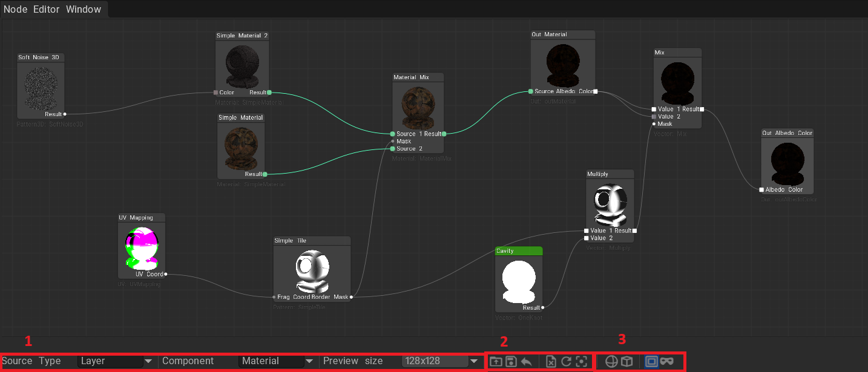Screen dimensions: 868x372
Task: Open the Source Type Layer dropdown
Action: pyautogui.click(x=116, y=361)
